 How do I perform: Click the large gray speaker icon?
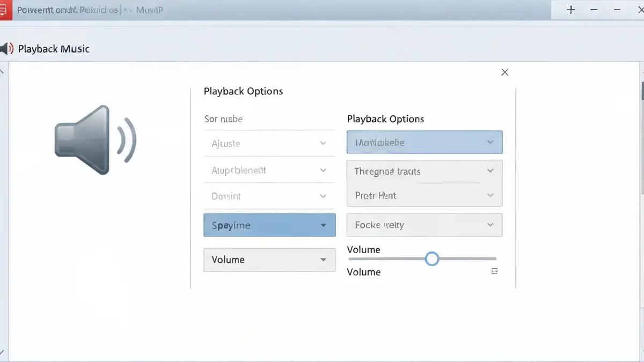click(96, 140)
